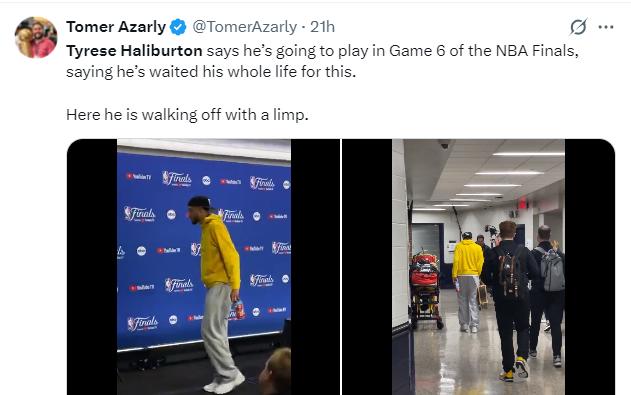Open the 21h timestamp link
Image resolution: width=631 pixels, height=395 pixels.
point(322,27)
